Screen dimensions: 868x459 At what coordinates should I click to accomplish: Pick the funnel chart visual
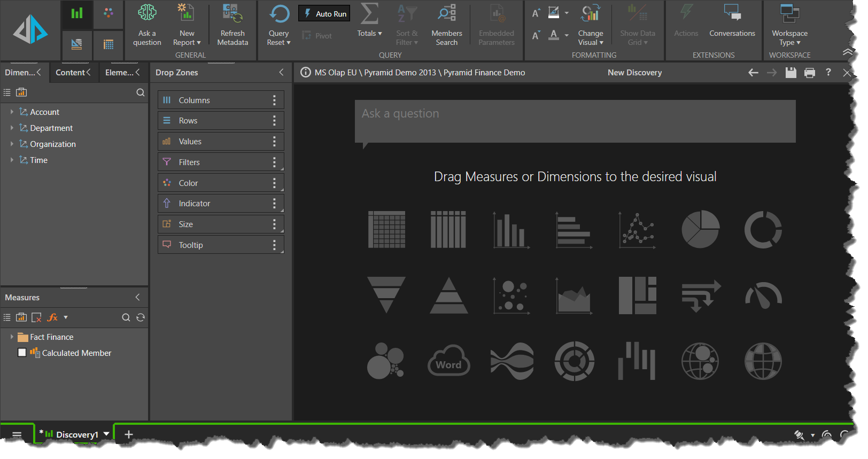386,294
